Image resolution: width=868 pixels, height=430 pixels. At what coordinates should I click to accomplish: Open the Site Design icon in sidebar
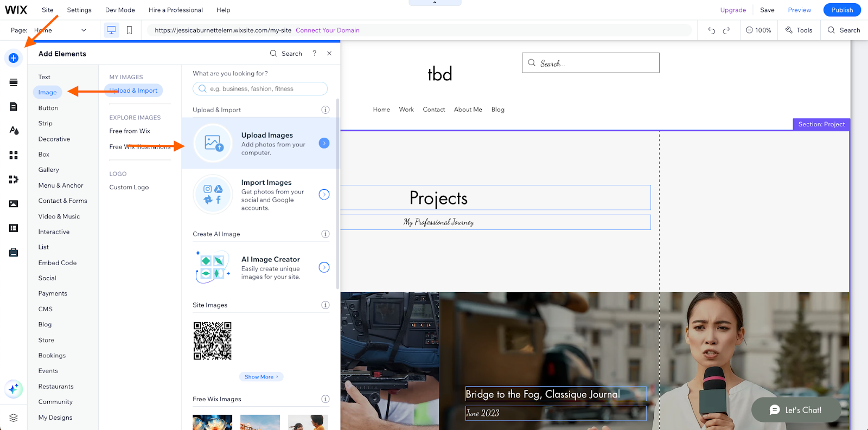[x=14, y=131]
